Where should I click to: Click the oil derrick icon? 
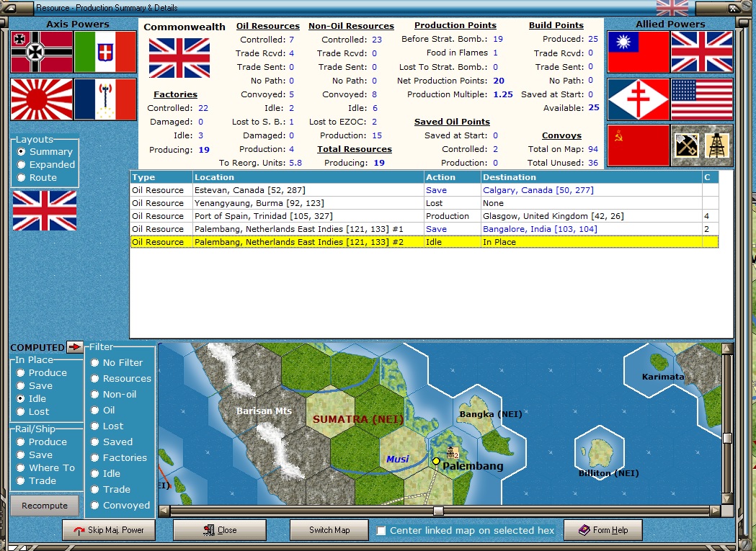coord(717,145)
